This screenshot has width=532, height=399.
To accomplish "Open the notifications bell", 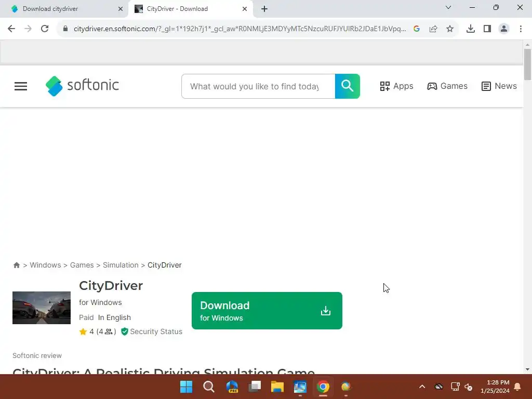I will tap(517, 387).
